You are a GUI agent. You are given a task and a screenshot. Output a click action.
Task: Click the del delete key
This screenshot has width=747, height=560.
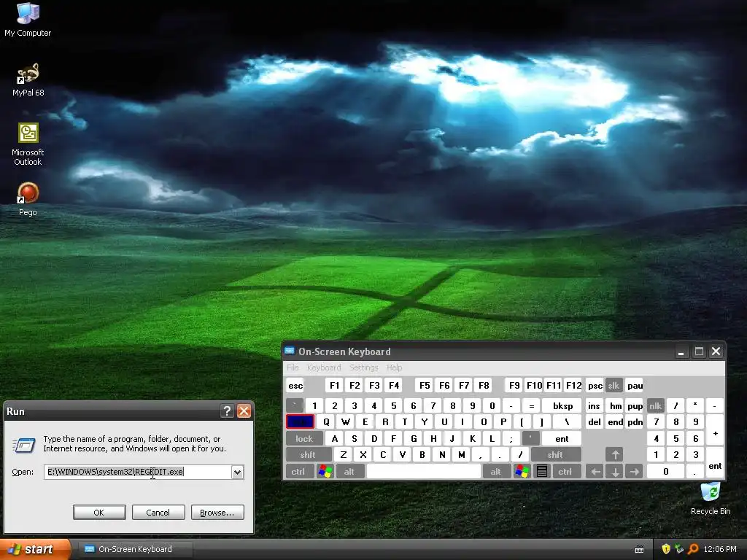(594, 422)
